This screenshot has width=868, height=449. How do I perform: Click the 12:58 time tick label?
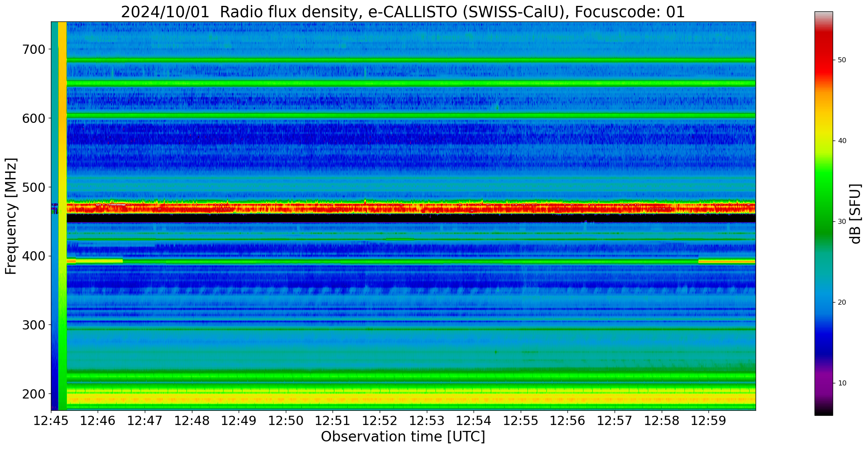tap(662, 421)
